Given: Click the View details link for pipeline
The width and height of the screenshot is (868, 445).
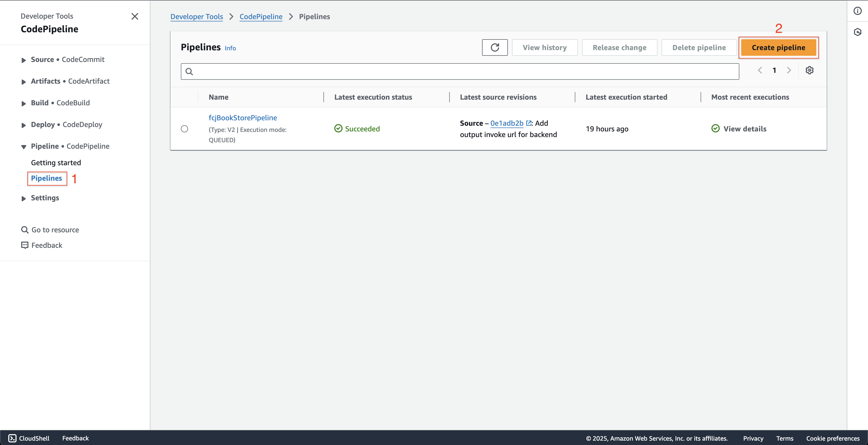Looking at the screenshot, I should [745, 128].
